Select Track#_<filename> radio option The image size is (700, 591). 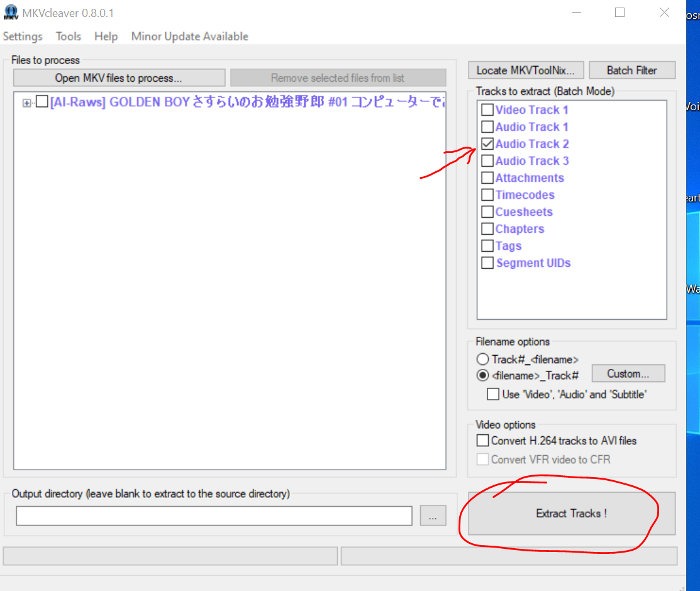[x=482, y=359]
